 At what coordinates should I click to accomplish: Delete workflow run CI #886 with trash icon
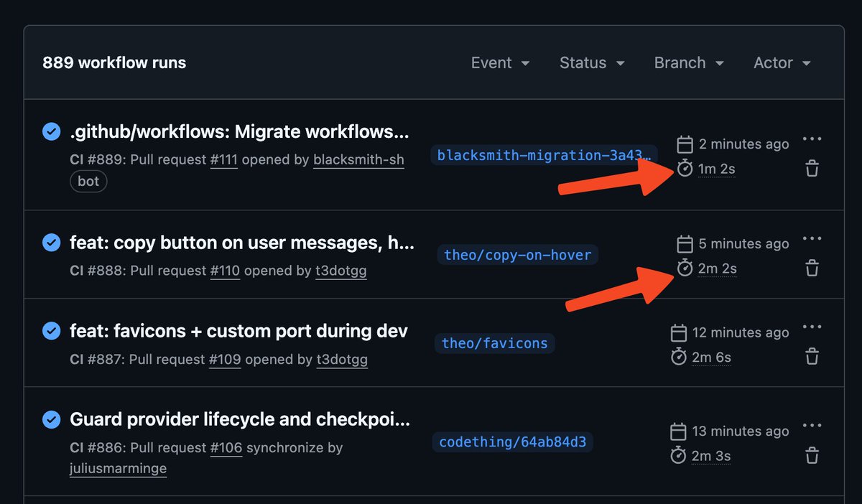[812, 455]
